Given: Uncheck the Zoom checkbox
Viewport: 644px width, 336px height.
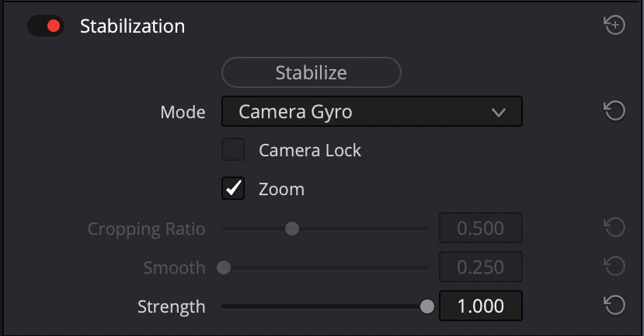Looking at the screenshot, I should tap(233, 188).
